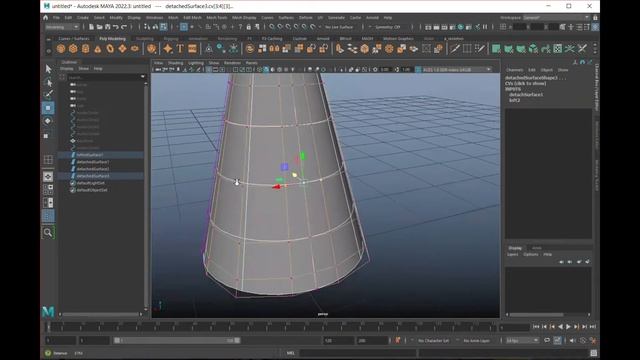Open the shelf options menu at left edge

(48, 51)
